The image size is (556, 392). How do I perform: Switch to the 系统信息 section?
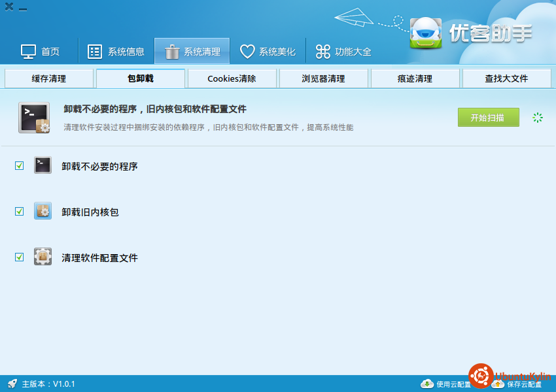(x=116, y=52)
